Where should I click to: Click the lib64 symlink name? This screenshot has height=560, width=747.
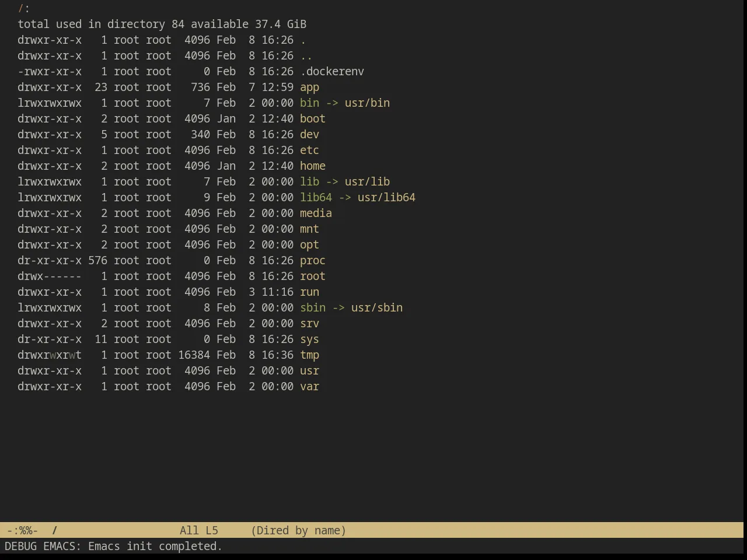pos(316,198)
